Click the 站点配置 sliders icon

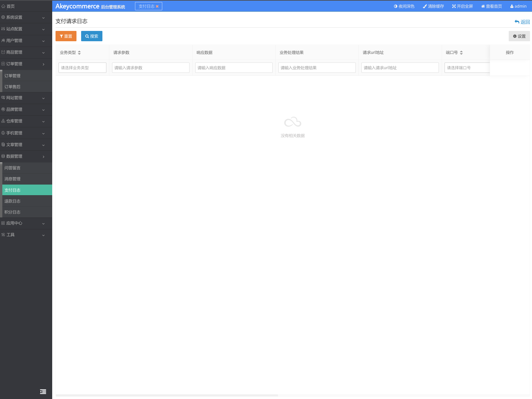(3, 29)
